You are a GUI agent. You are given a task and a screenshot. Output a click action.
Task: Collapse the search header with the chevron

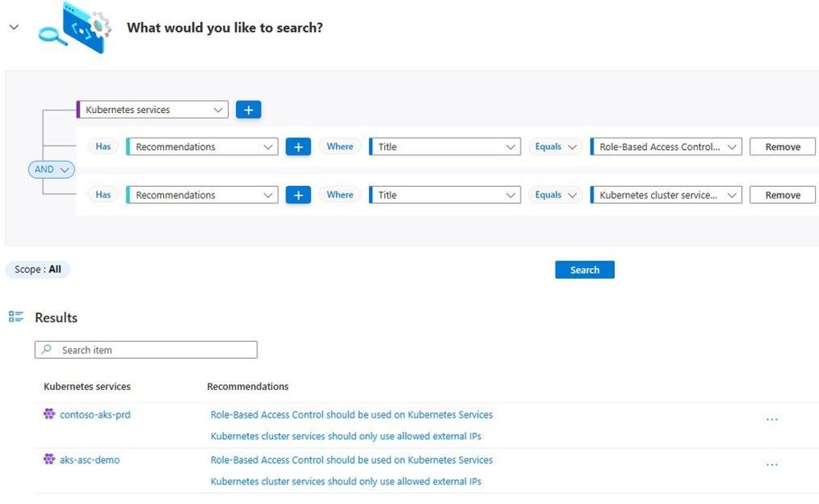[x=13, y=27]
